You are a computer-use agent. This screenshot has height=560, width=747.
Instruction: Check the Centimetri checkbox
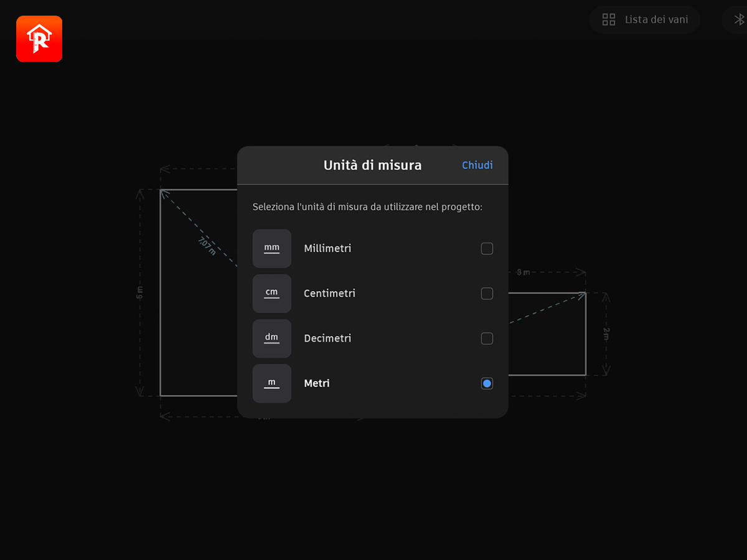point(487,294)
